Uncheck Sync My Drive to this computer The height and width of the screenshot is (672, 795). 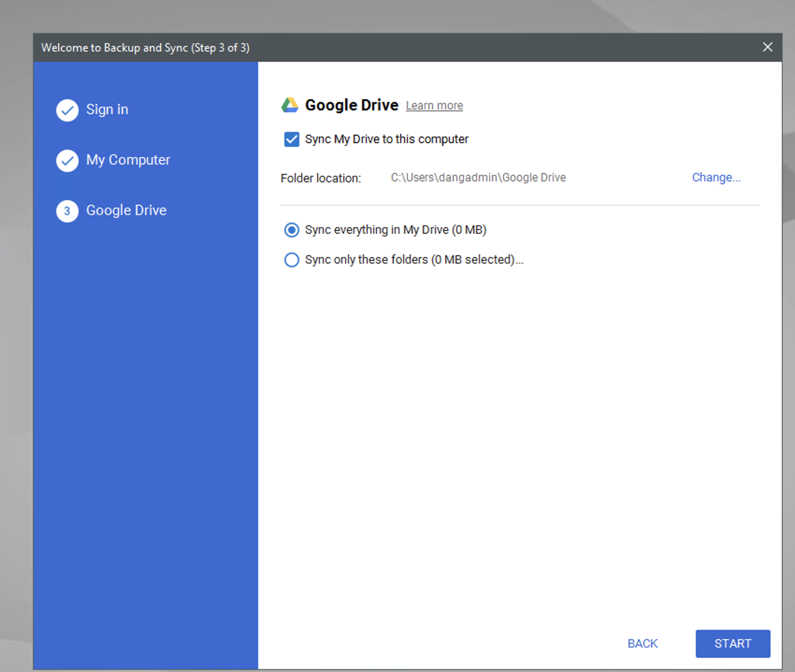tap(292, 139)
